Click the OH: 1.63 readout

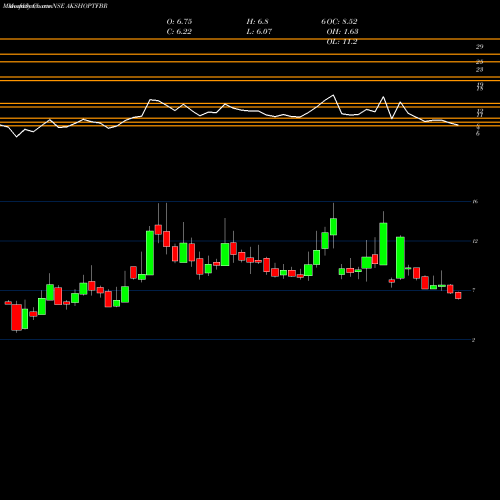[x=343, y=32]
